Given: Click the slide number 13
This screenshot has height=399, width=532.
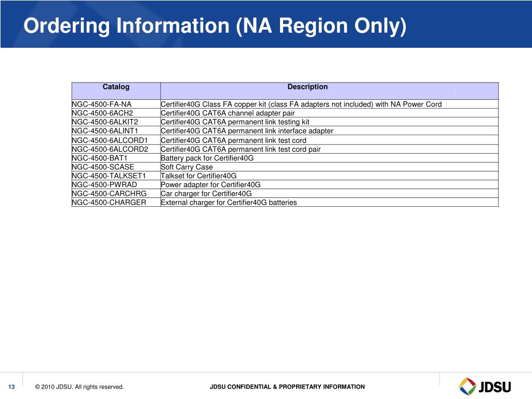Looking at the screenshot, I should click(11, 387).
